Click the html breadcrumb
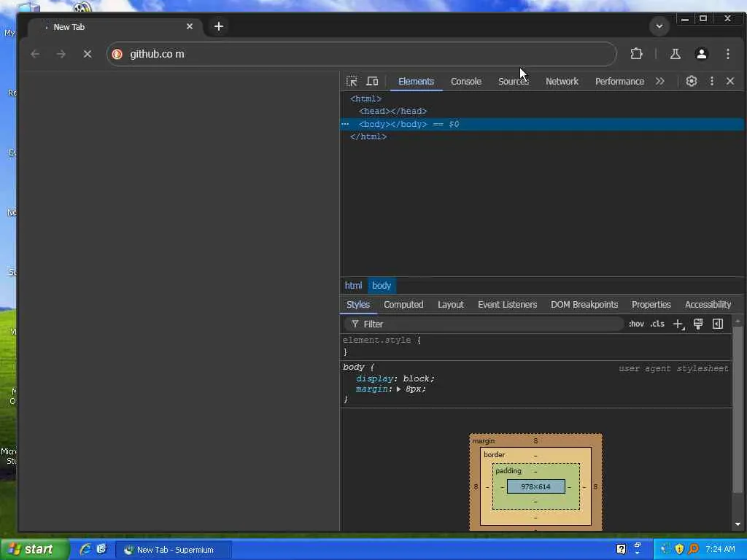Screen dimensions: 747x560 tap(353, 285)
